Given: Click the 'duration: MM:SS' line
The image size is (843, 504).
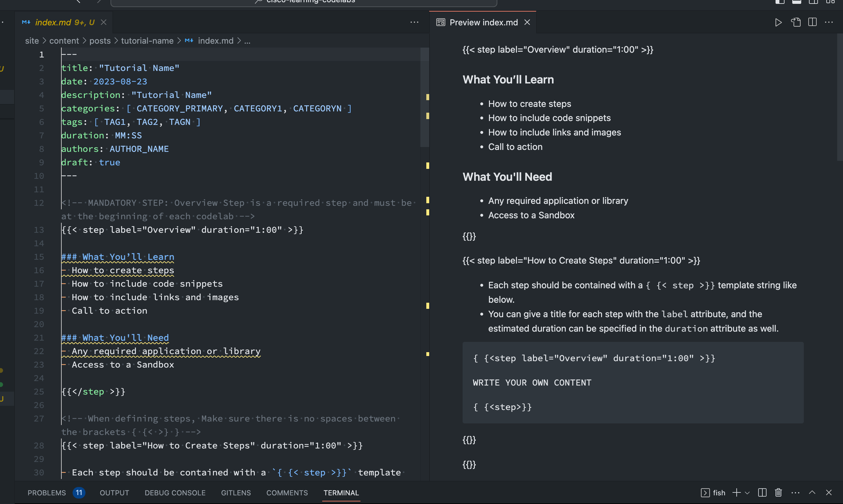Looking at the screenshot, I should (101, 135).
